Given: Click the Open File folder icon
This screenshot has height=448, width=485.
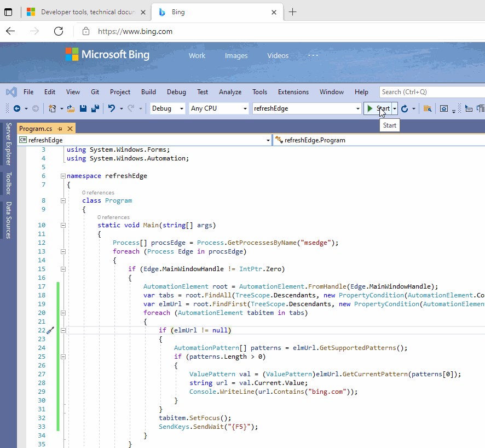Looking at the screenshot, I should (x=71, y=108).
